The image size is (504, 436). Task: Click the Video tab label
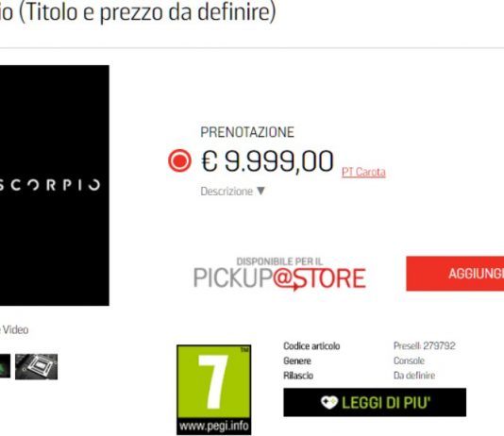[x=15, y=330]
